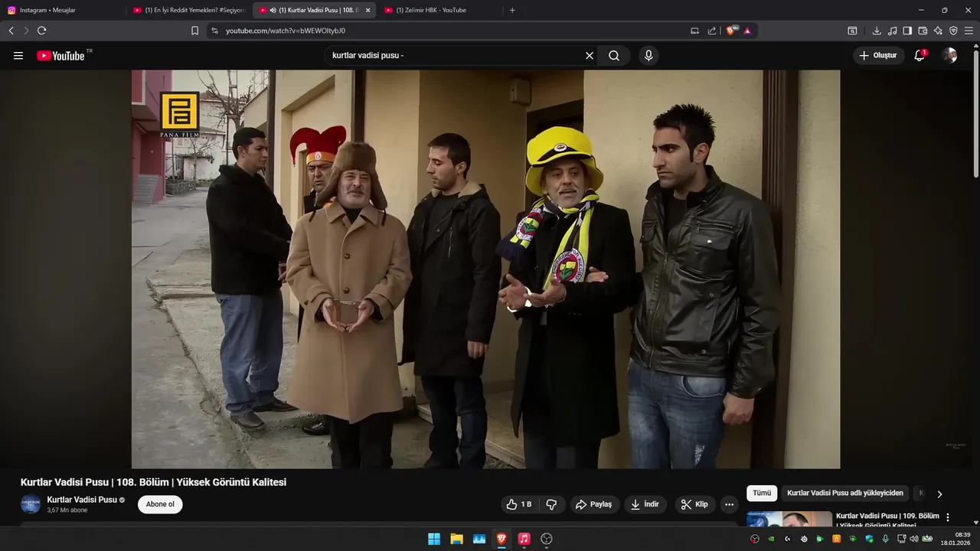Open the Brave playlist music-note icon

(x=892, y=31)
